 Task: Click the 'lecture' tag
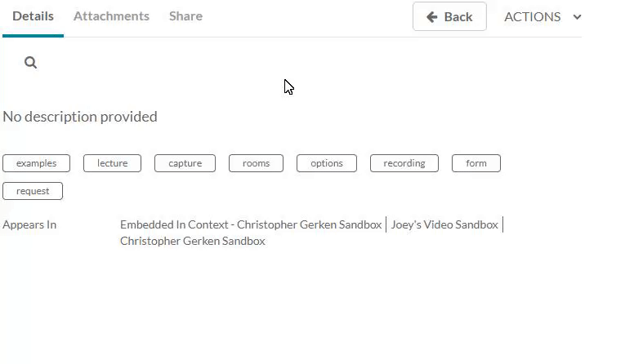coord(112,163)
